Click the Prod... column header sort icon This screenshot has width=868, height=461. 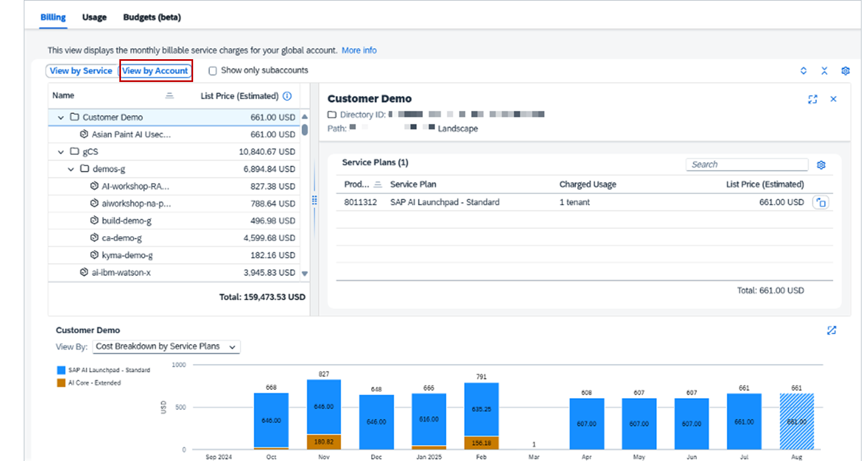(378, 185)
